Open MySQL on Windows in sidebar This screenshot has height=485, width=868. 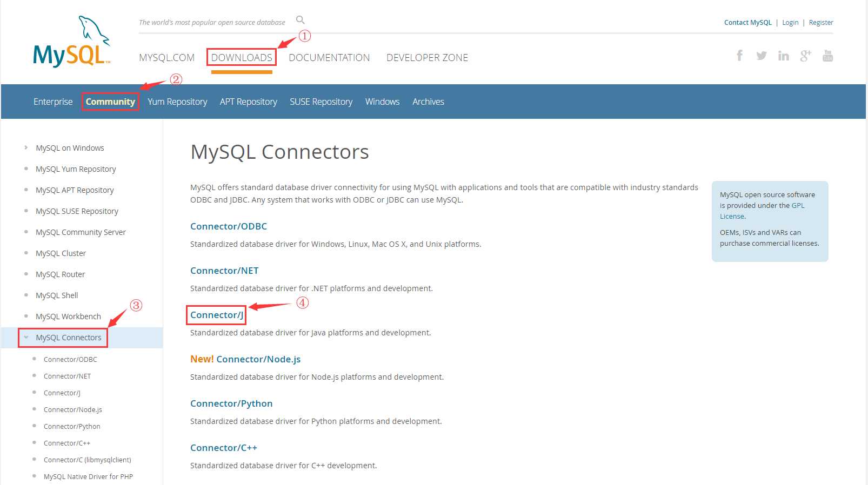tap(70, 148)
